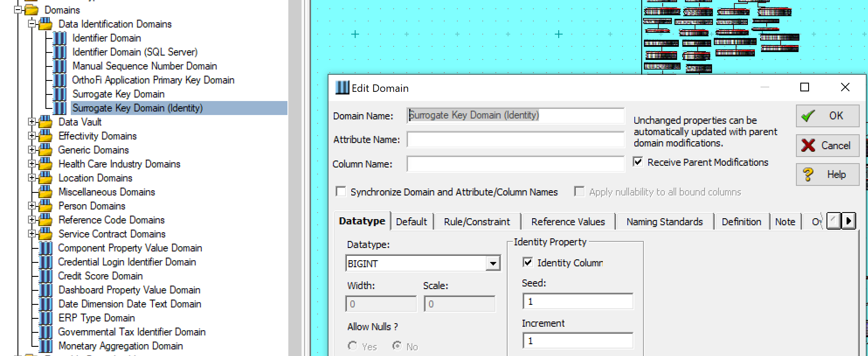Click the Attribute Name input field
The width and height of the screenshot is (868, 356).
515,140
